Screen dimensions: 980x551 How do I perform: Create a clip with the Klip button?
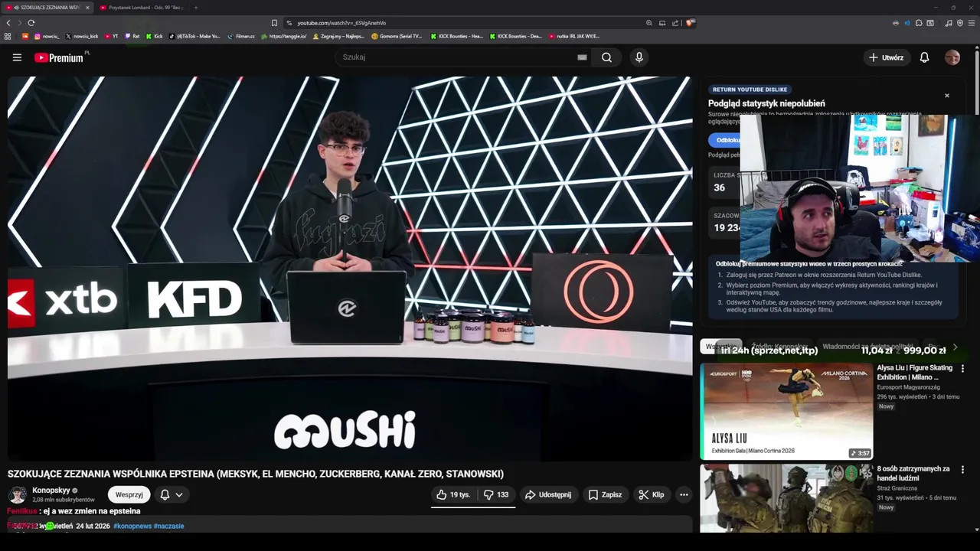click(x=652, y=495)
